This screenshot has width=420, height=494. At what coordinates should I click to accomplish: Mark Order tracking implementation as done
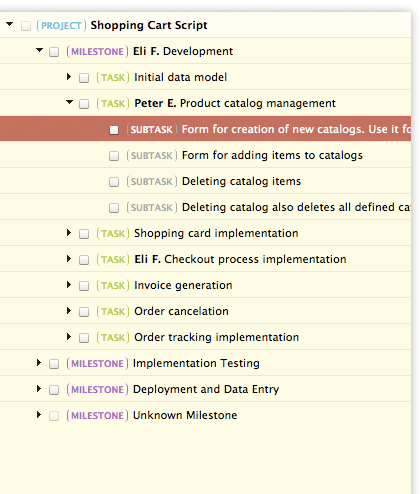pos(84,338)
